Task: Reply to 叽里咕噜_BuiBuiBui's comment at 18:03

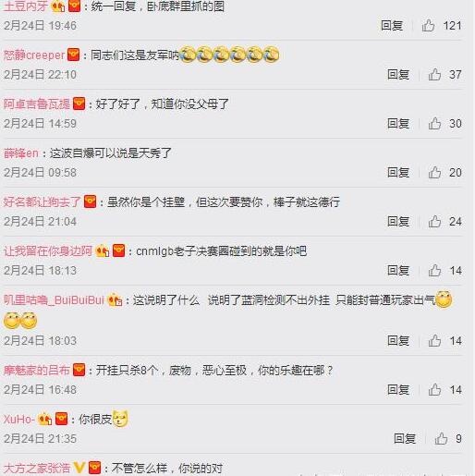Action: tap(398, 340)
